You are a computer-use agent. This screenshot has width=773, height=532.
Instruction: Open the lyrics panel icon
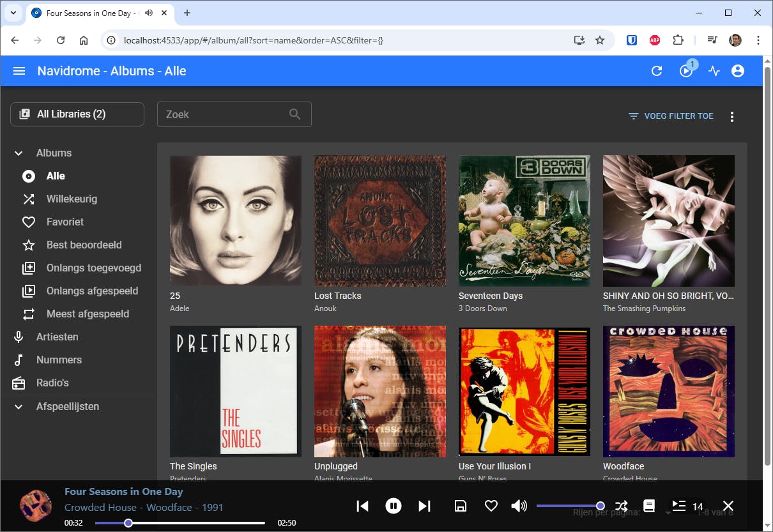[649, 506]
